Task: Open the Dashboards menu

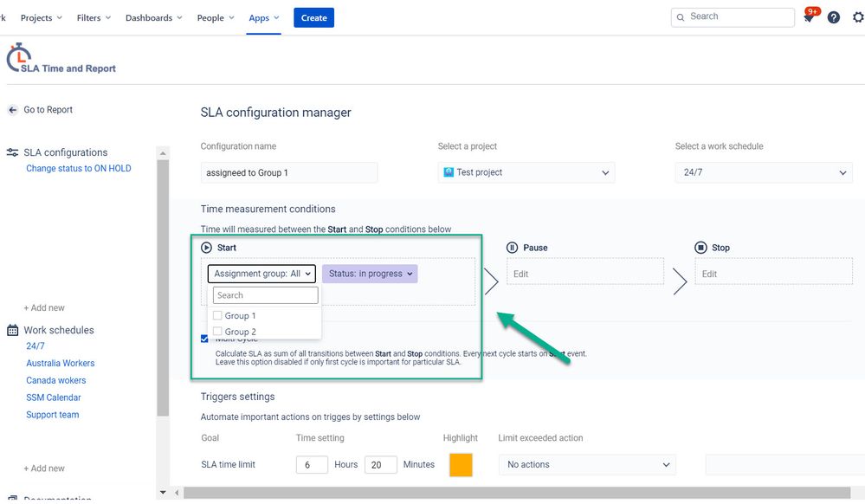Action: click(x=154, y=17)
